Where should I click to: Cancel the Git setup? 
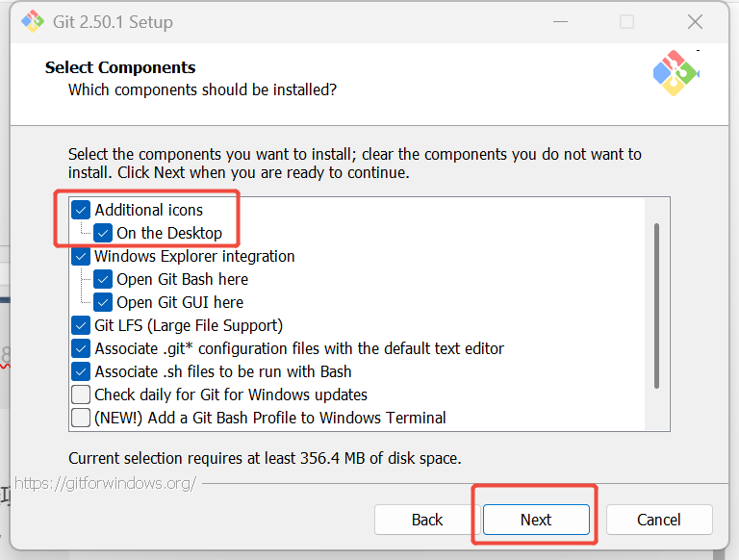[x=659, y=520]
